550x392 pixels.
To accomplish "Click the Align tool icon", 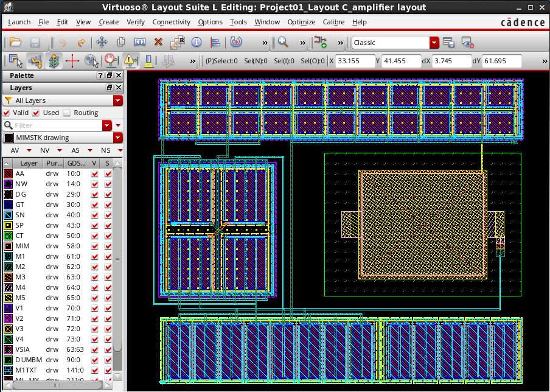I will 215,43.
